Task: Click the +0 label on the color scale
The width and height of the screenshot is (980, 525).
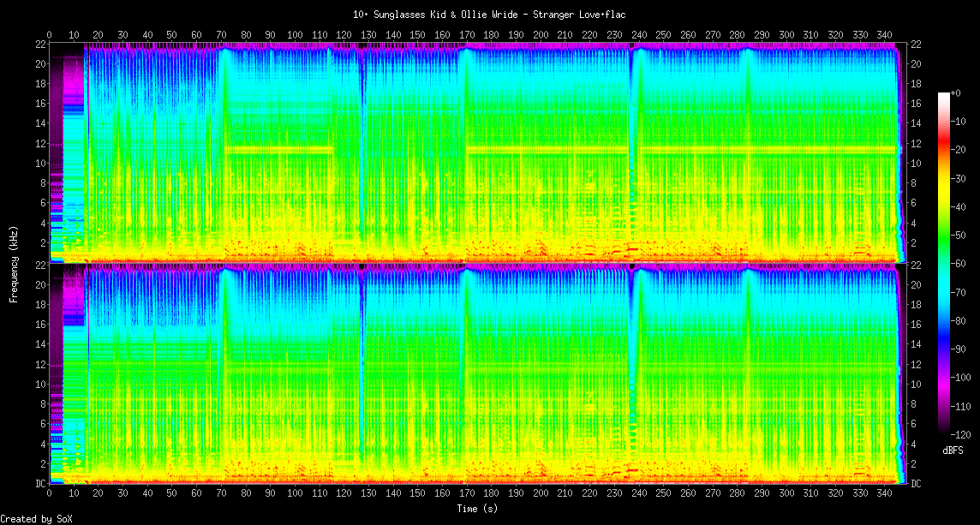Action: (x=956, y=92)
